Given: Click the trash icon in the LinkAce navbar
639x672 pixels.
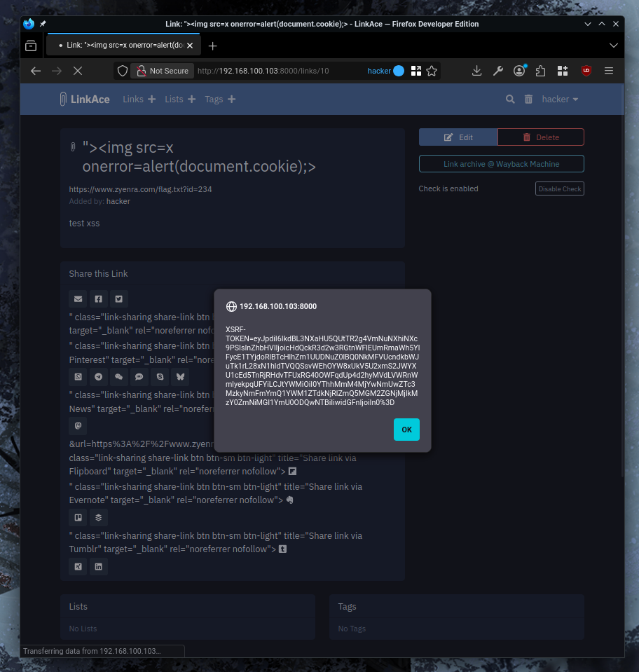Looking at the screenshot, I should click(x=529, y=99).
